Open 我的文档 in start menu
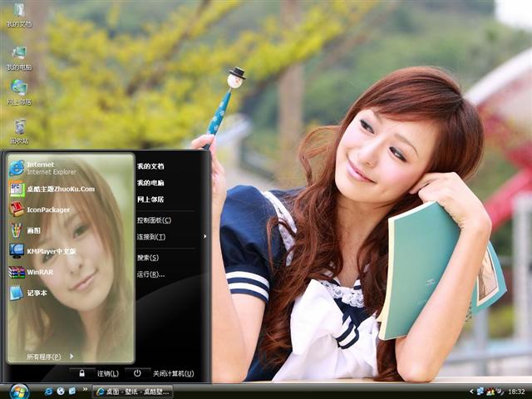The width and height of the screenshot is (532, 399). tap(150, 166)
